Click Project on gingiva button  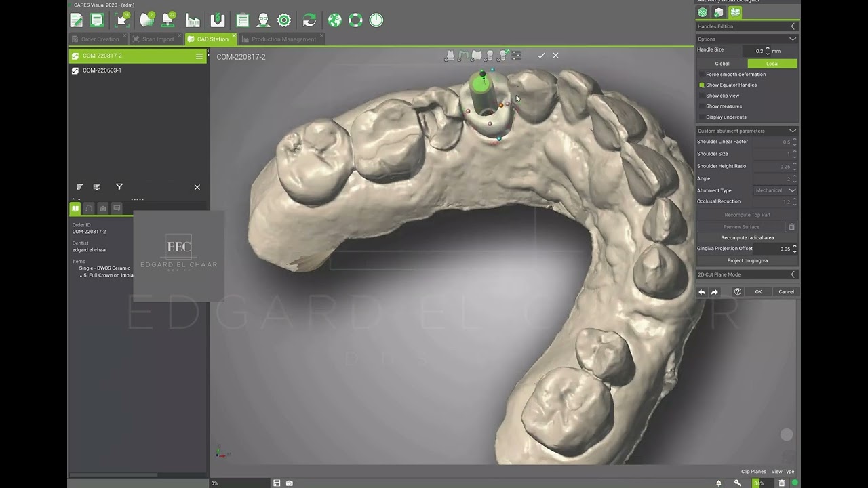click(747, 261)
